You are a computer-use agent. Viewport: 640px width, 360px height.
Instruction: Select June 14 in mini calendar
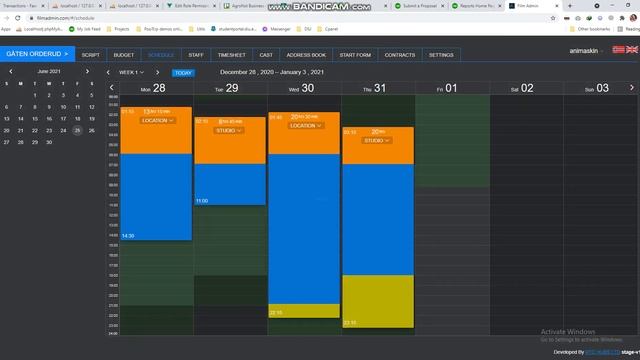pyautogui.click(x=20, y=119)
